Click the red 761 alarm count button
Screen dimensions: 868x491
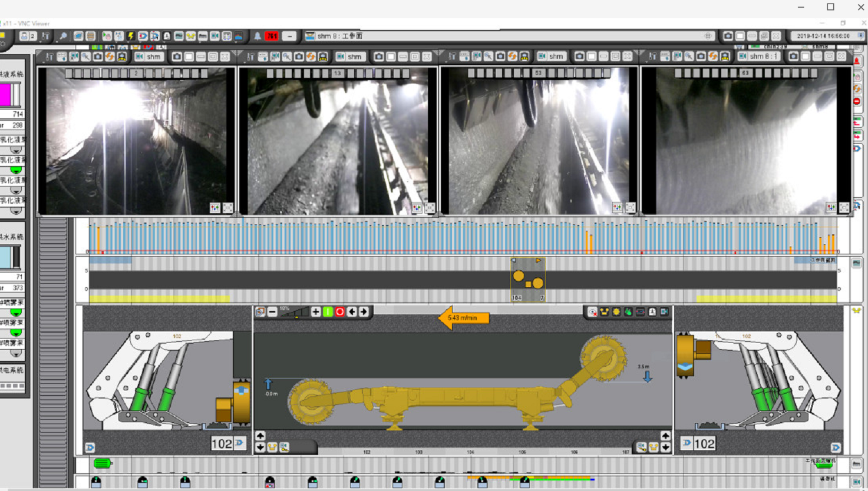click(x=272, y=37)
